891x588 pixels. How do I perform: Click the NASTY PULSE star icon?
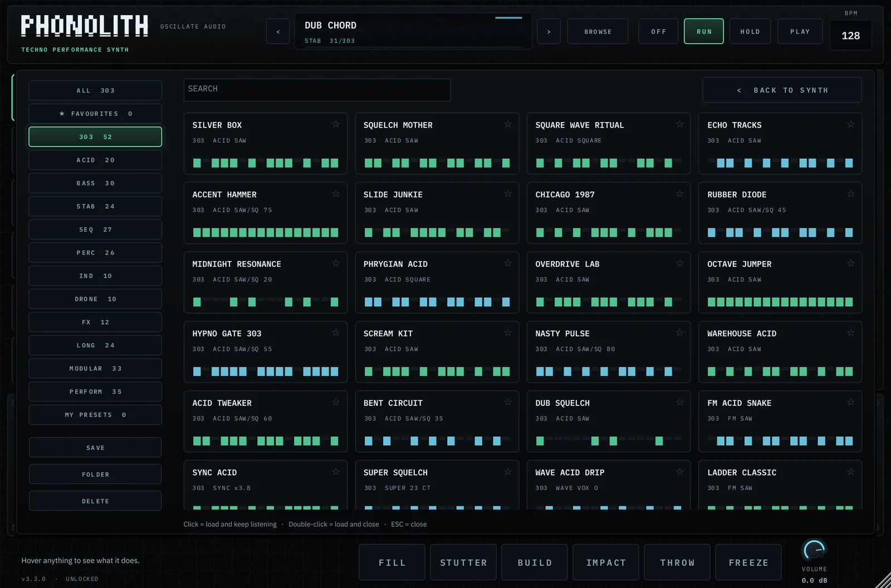679,333
